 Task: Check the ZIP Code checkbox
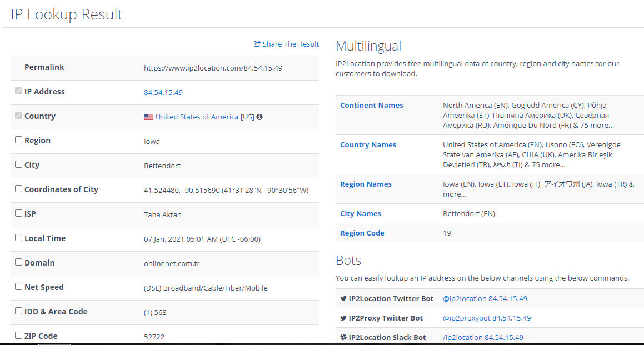(x=18, y=335)
